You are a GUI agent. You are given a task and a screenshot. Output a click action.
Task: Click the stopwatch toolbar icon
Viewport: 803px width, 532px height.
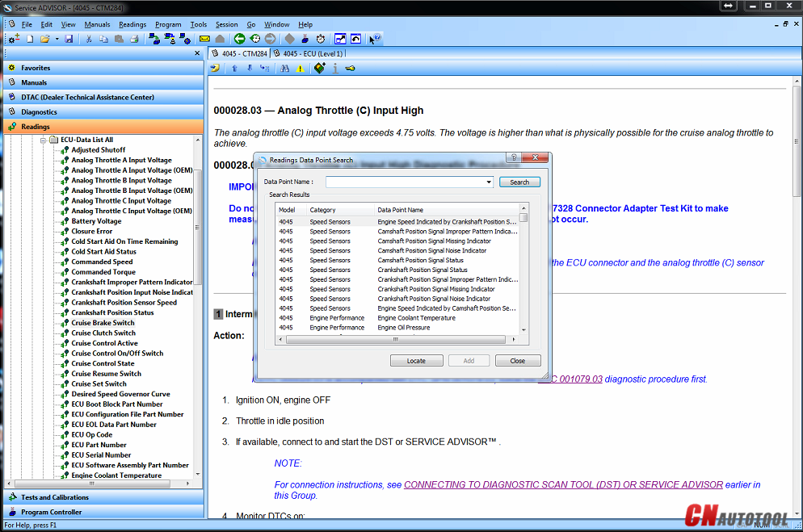pyautogui.click(x=321, y=39)
